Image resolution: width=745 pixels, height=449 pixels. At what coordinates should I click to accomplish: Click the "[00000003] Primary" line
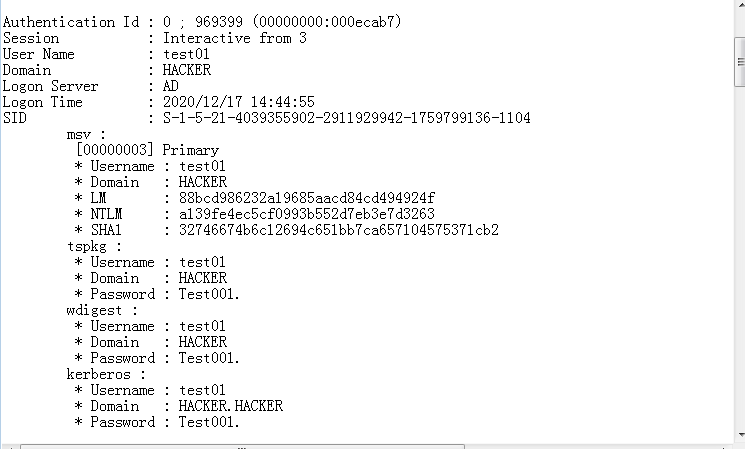147,150
